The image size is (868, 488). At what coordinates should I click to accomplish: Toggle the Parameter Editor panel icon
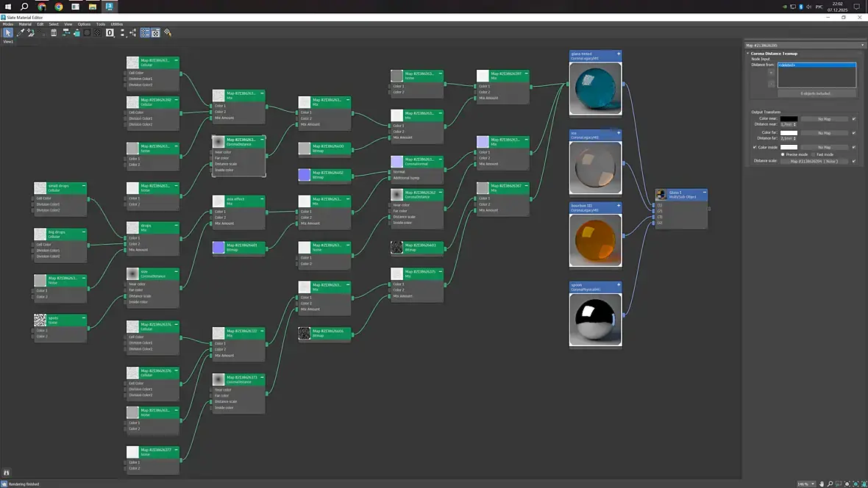pos(155,33)
